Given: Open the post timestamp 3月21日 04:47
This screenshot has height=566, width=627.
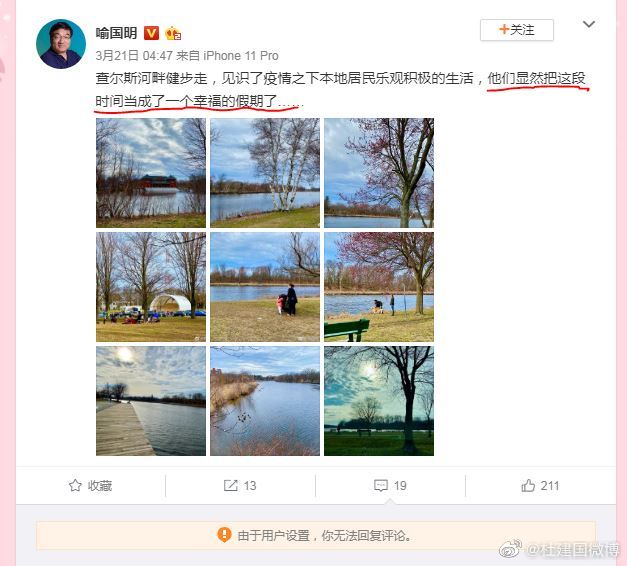Looking at the screenshot, I should [134, 56].
